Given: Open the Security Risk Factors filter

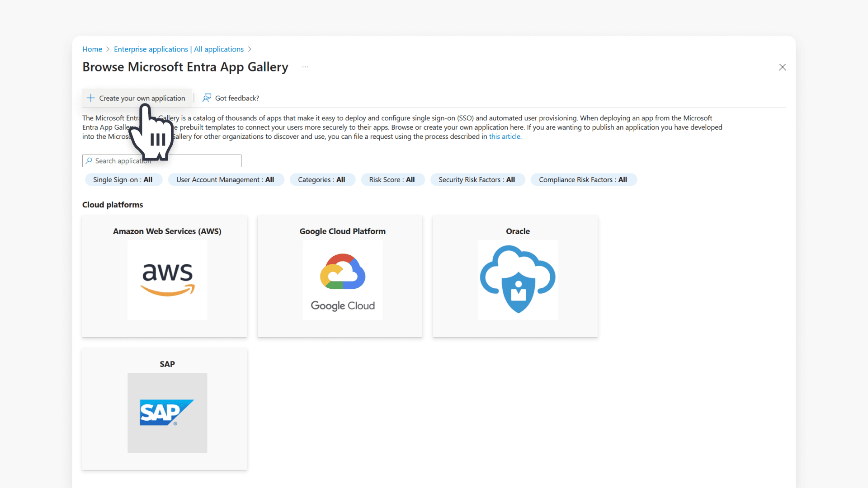Looking at the screenshot, I should point(477,179).
